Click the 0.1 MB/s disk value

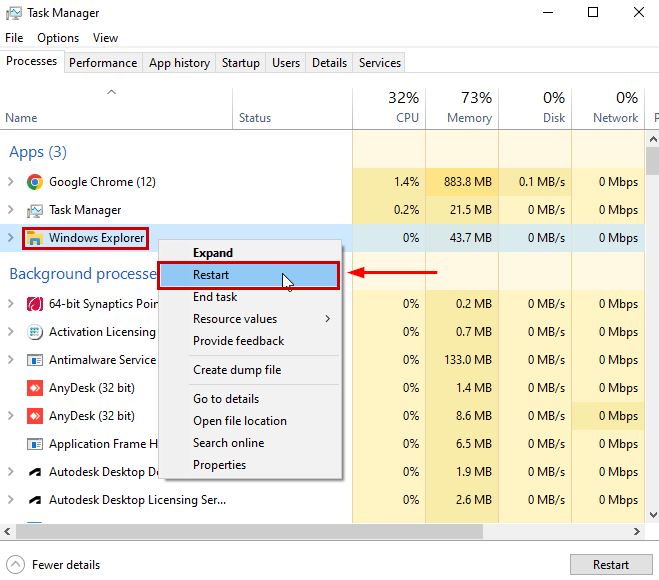[x=542, y=182]
